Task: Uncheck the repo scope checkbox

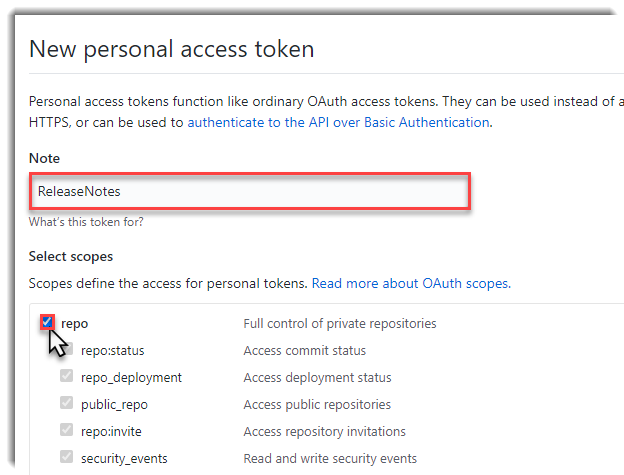Action: tap(47, 322)
